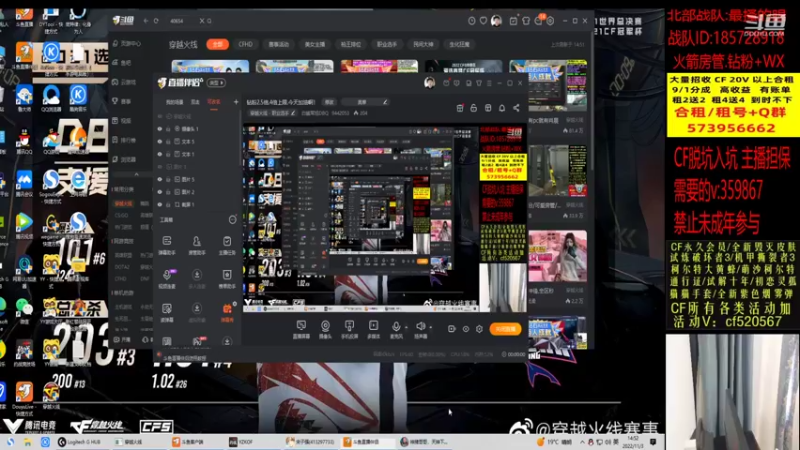Mute the speaker in streaming companion
Image resolution: width=800 pixels, height=450 pixels.
tap(420, 327)
